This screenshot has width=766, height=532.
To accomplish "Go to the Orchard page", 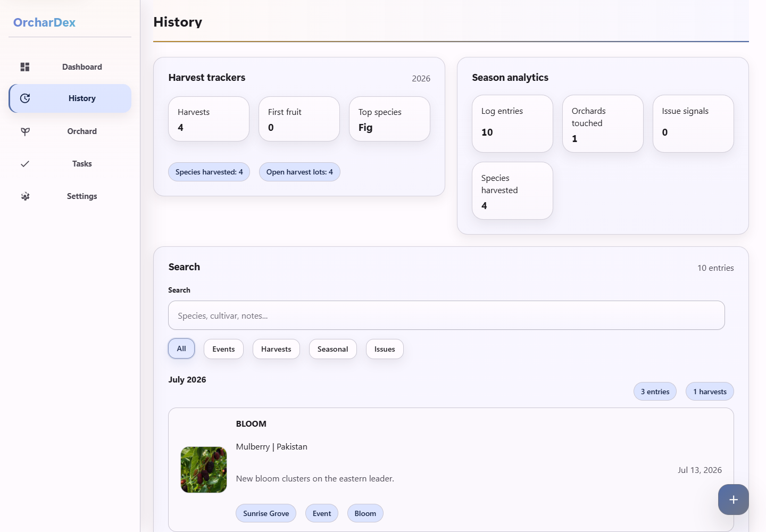I will [x=70, y=131].
